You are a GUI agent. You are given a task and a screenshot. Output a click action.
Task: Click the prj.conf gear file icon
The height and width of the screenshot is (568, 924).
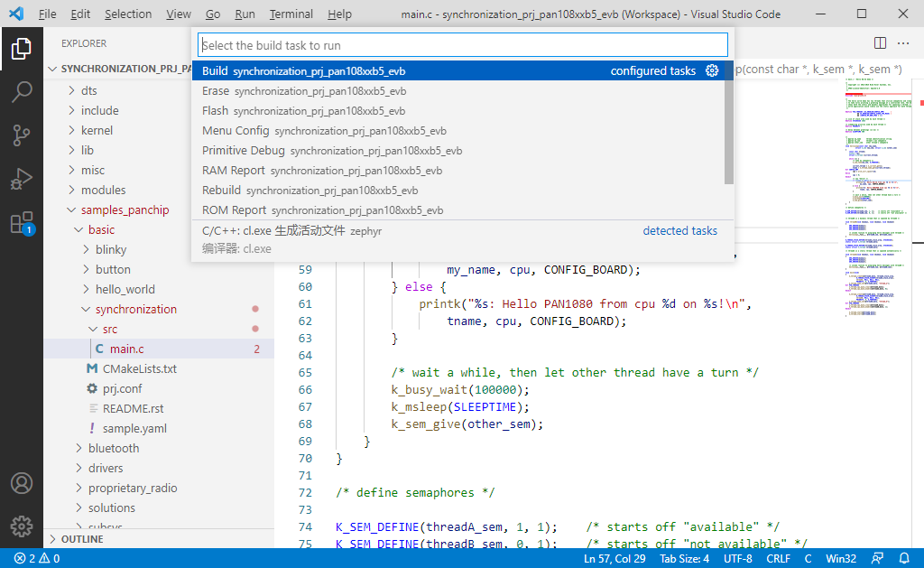pos(92,388)
